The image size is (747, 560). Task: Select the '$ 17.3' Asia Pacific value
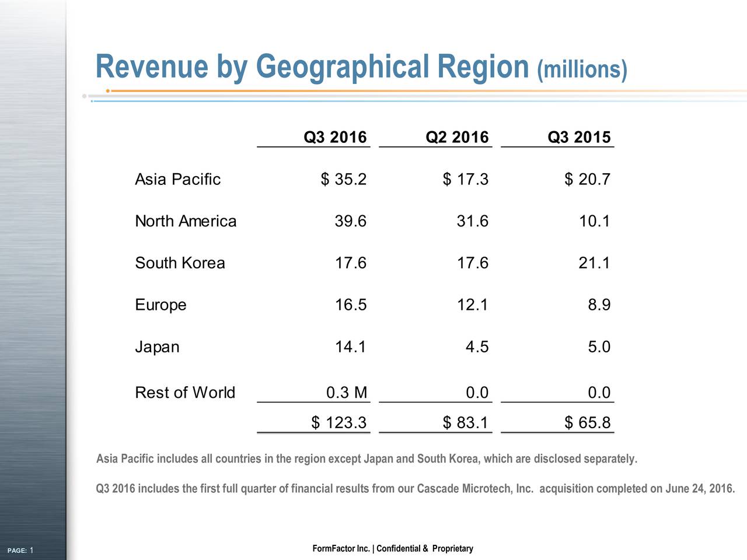pyautogui.click(x=466, y=179)
